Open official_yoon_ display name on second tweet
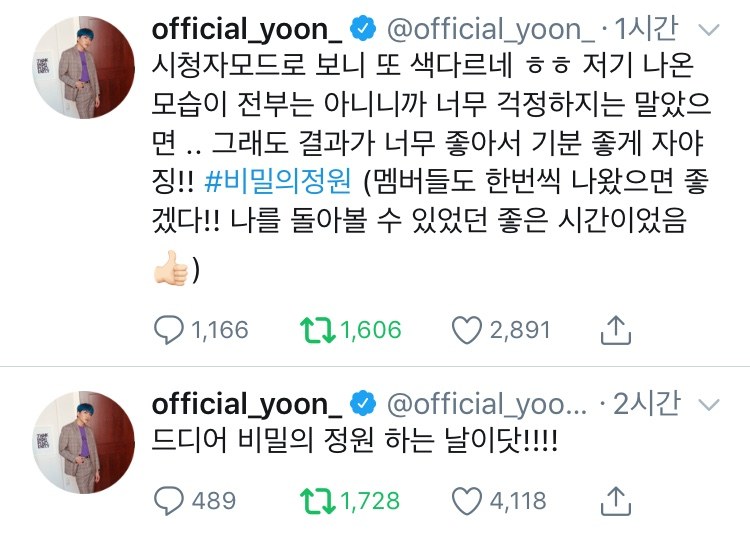 point(247,404)
